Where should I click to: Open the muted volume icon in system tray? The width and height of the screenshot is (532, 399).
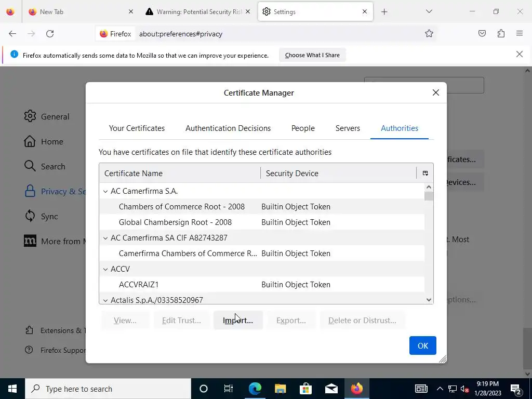click(x=465, y=389)
